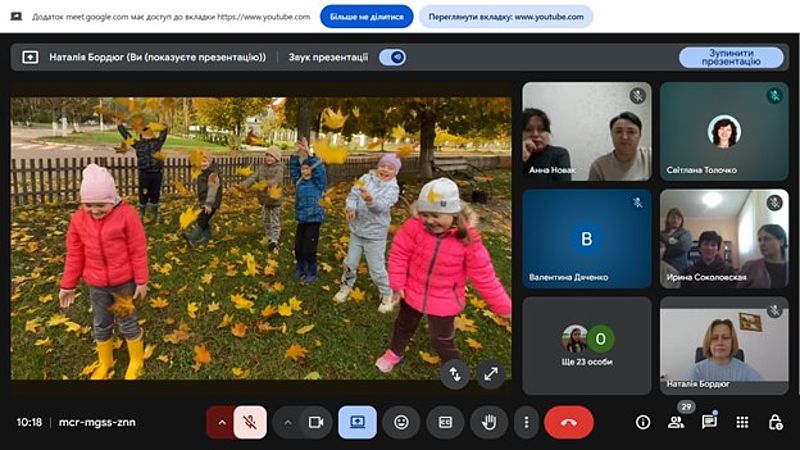The image size is (800, 450).
Task: Toggle the camera on or off
Action: pos(316,422)
